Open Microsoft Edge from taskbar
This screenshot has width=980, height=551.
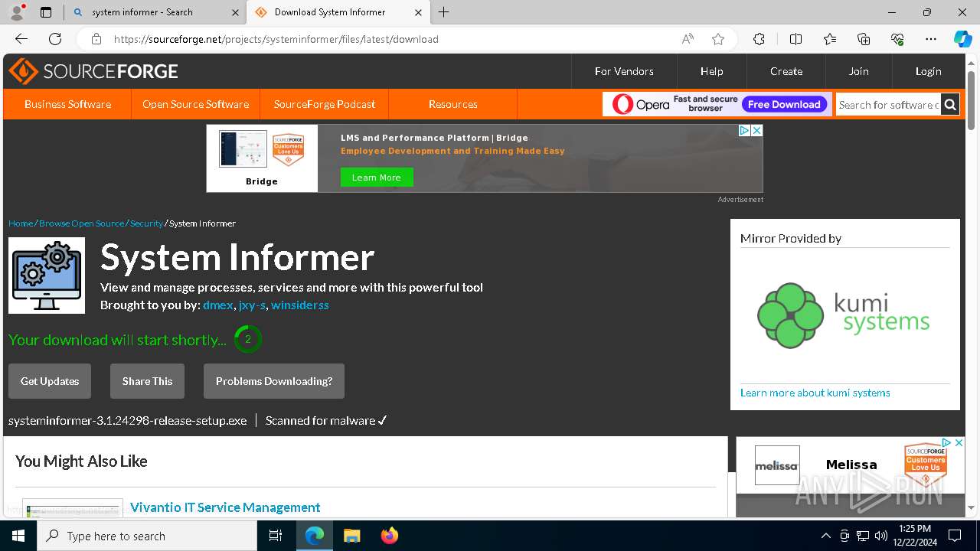pyautogui.click(x=315, y=536)
